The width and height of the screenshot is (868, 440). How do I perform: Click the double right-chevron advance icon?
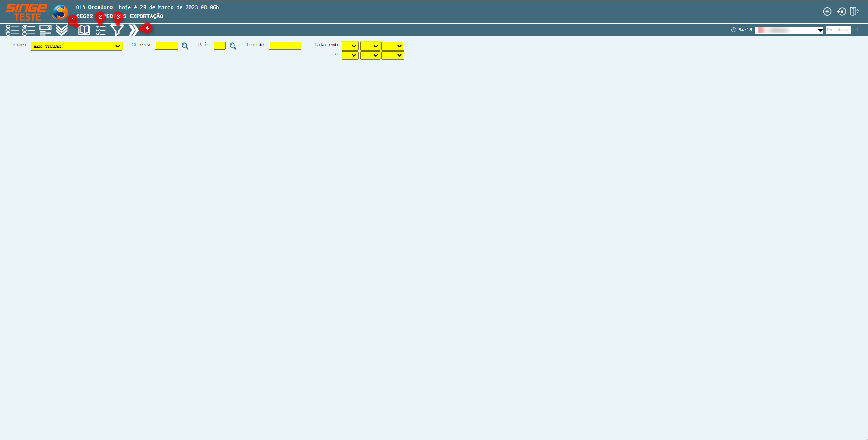tap(133, 30)
